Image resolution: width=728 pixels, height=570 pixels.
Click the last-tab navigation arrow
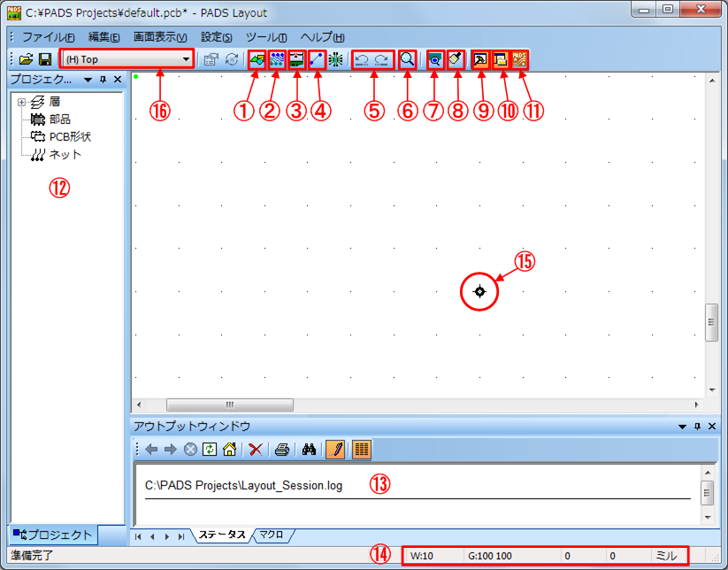(x=181, y=536)
